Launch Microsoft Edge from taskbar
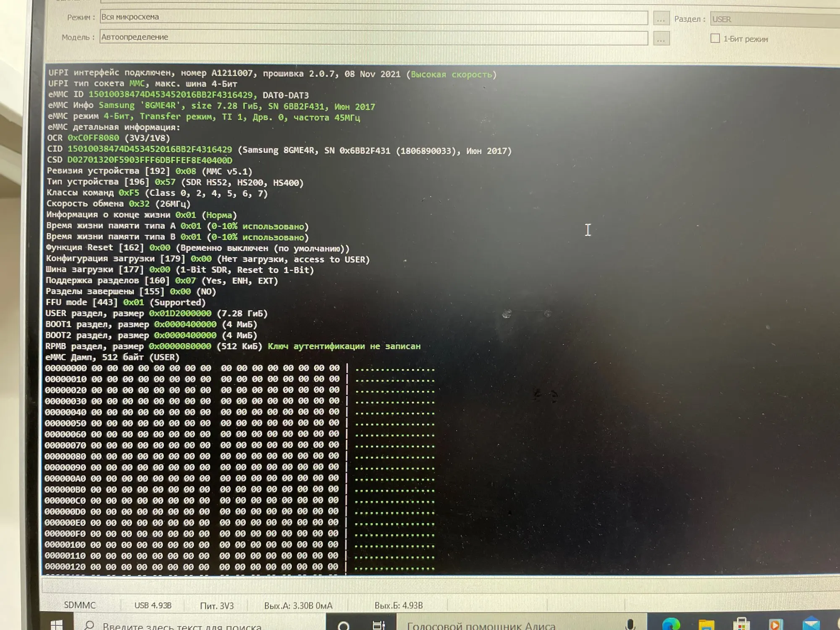 pos(671,625)
